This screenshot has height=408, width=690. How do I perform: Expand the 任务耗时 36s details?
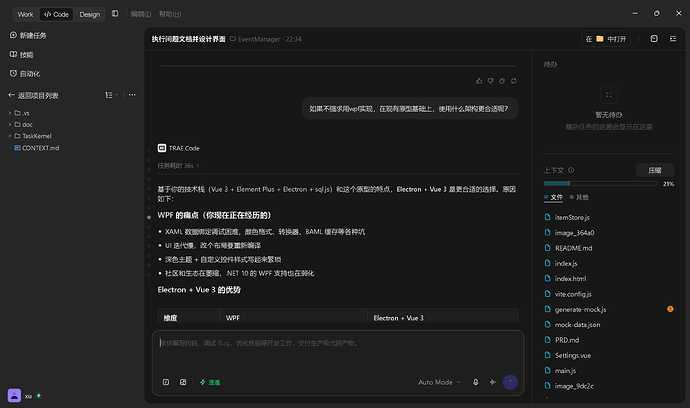click(x=178, y=165)
